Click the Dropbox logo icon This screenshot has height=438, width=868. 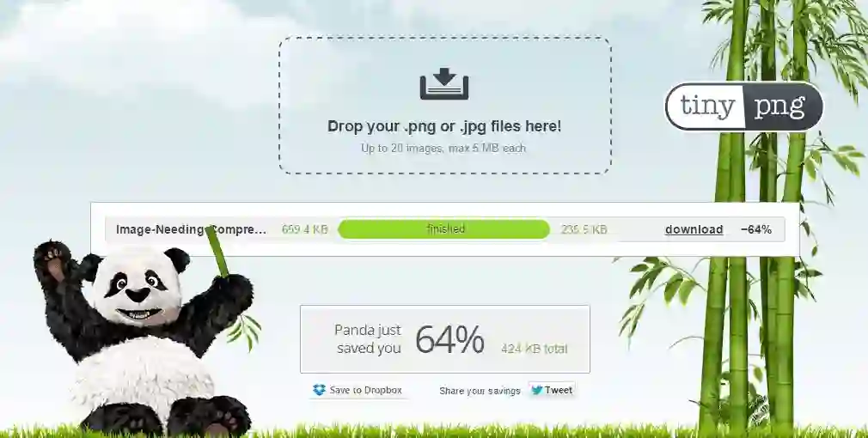click(319, 390)
